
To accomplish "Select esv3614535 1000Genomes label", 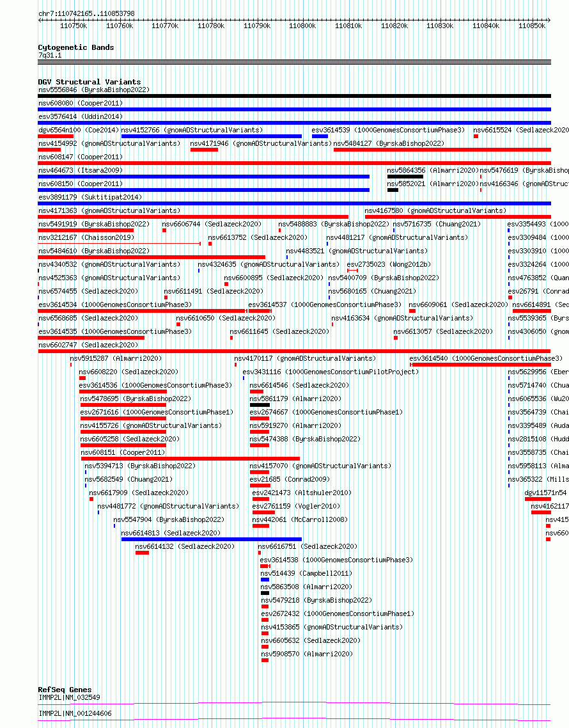I will (x=115, y=332).
